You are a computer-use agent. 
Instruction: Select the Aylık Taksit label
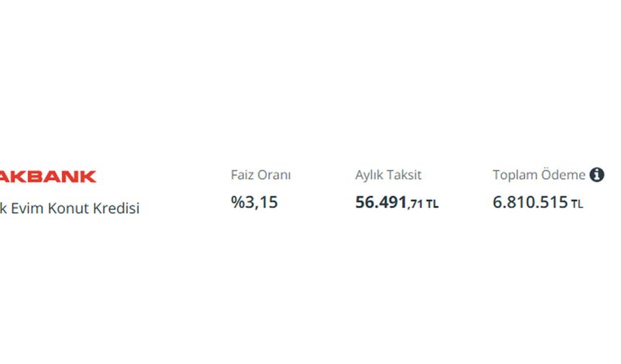point(388,175)
